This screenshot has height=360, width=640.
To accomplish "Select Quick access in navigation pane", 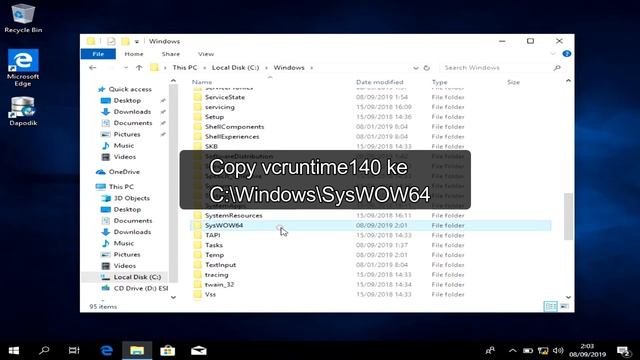I will 130,89.
